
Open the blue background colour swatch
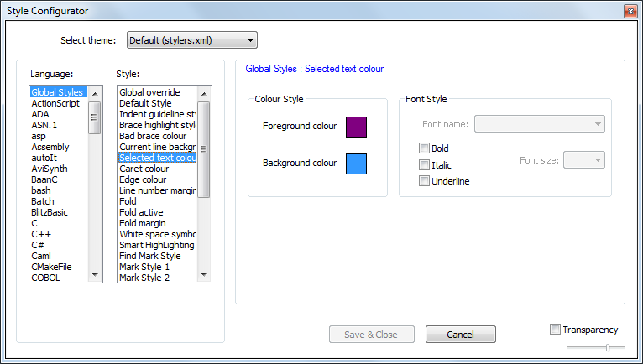356,163
